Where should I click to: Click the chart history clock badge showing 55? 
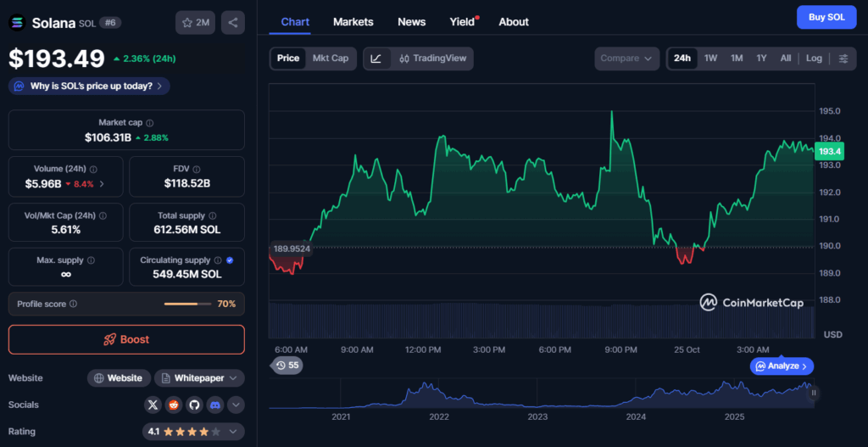287,366
